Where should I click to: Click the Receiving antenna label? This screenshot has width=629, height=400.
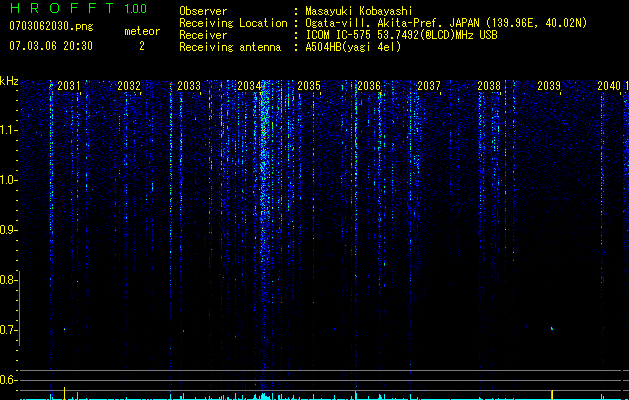pyautogui.click(x=230, y=47)
